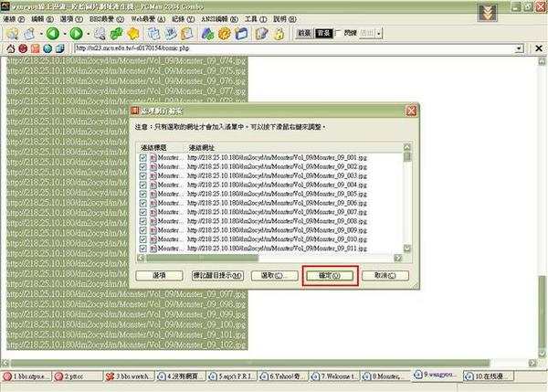Uncheck the Monster_09_004.jpg link checkbox
The height and width of the screenshot is (392, 548).
(143, 185)
